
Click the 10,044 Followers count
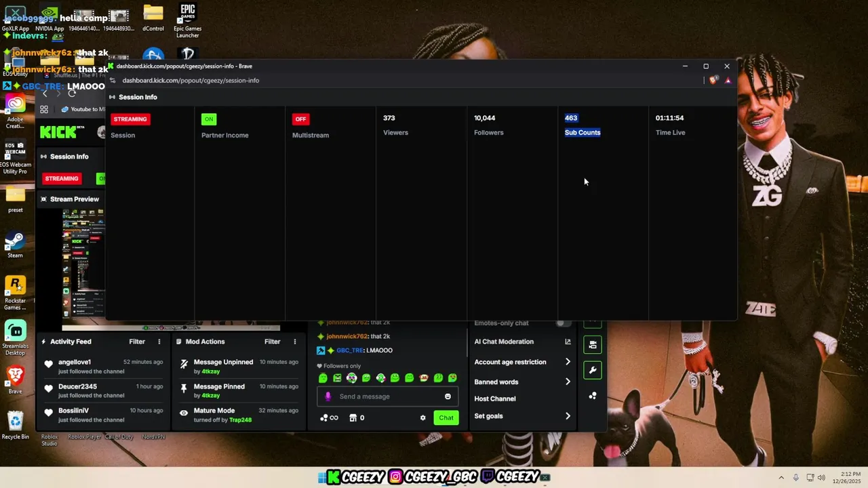pos(484,118)
